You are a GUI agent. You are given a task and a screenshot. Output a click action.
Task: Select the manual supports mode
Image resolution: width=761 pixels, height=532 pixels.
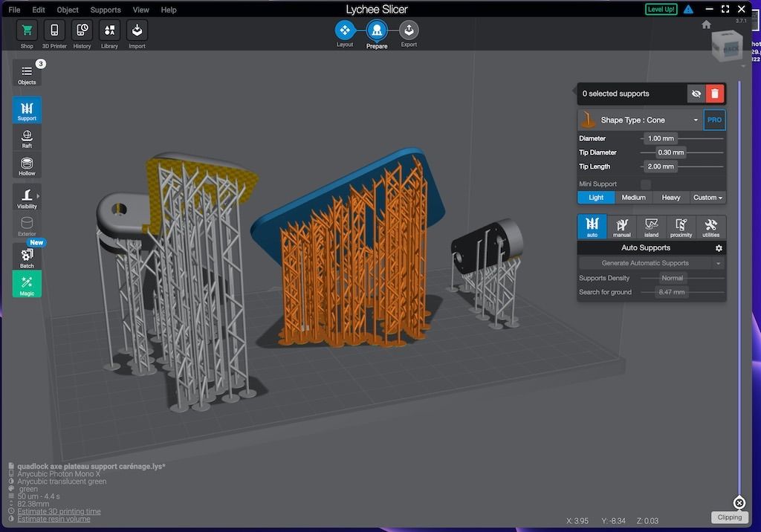pyautogui.click(x=622, y=227)
